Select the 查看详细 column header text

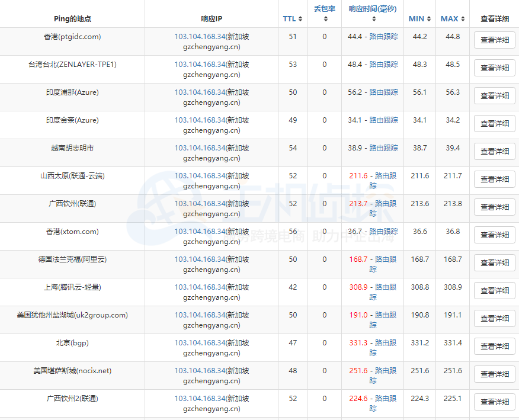coord(495,19)
